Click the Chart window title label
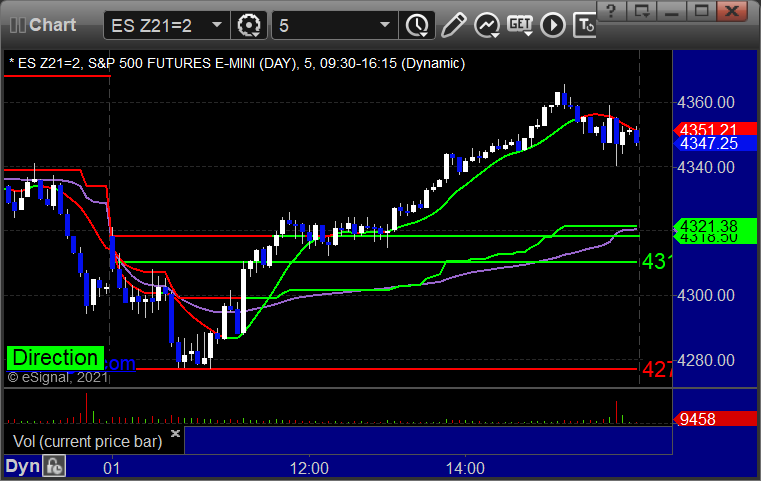 pos(52,25)
